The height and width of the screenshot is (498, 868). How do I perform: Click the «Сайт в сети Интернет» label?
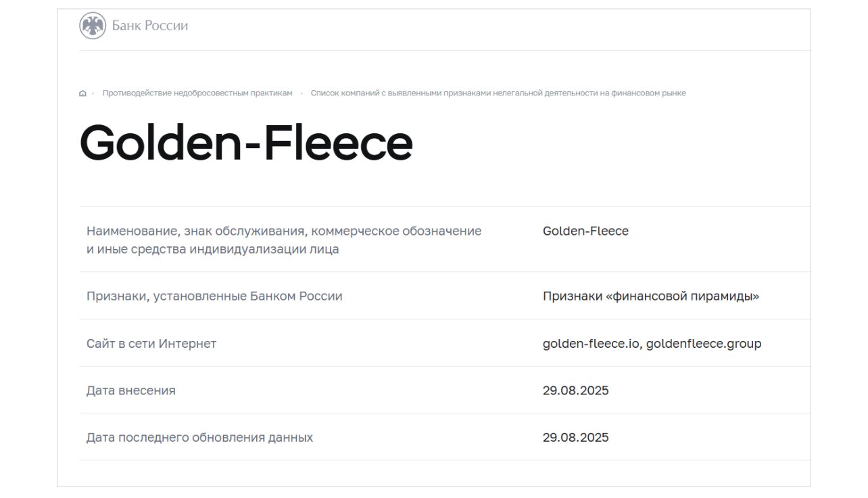coord(151,344)
